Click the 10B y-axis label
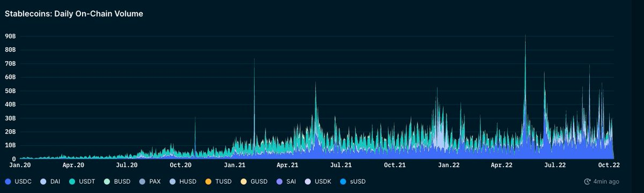The image size is (644, 193). [x=10, y=145]
